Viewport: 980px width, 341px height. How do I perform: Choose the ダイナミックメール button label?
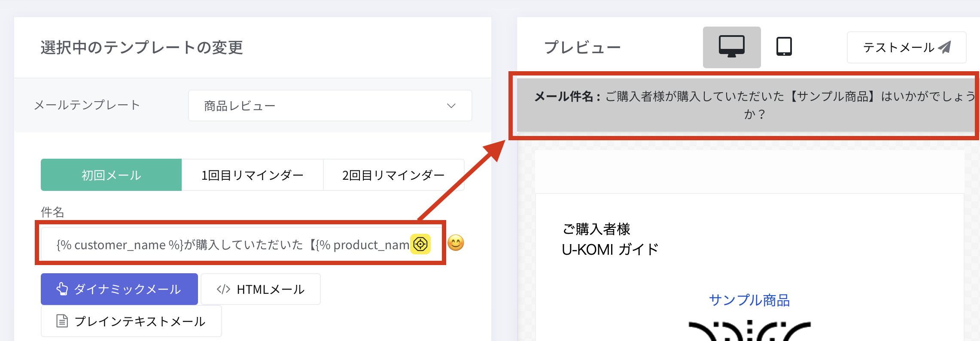click(x=128, y=289)
